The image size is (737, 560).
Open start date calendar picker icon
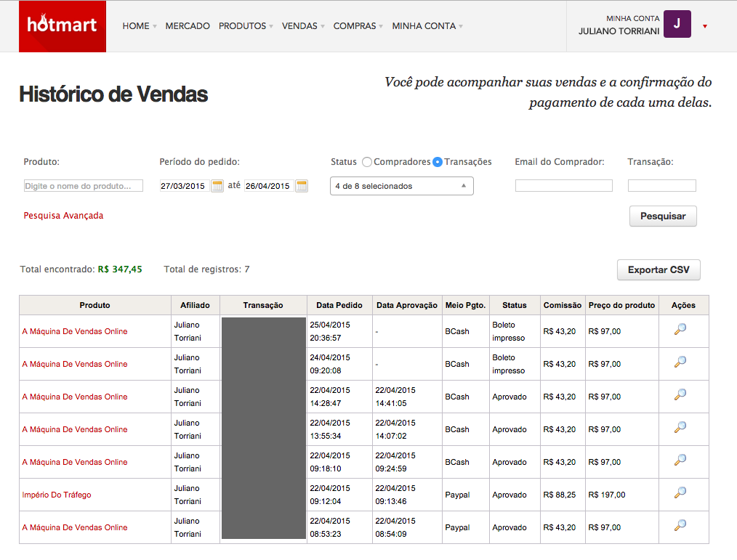click(217, 185)
